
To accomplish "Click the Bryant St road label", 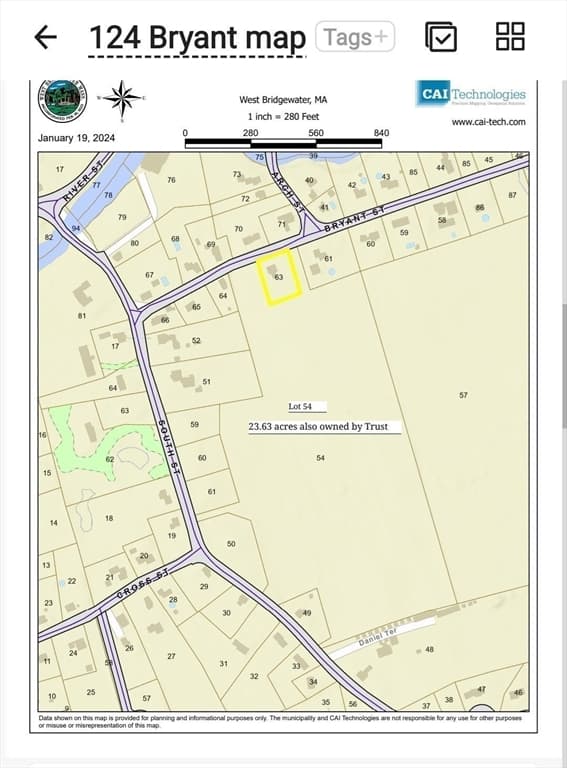I will click(x=354, y=220).
